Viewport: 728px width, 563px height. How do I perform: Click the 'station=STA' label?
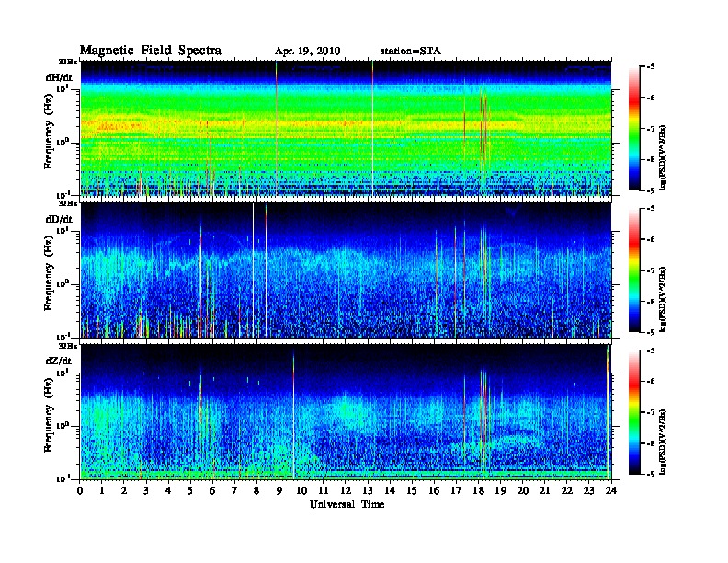tap(411, 52)
